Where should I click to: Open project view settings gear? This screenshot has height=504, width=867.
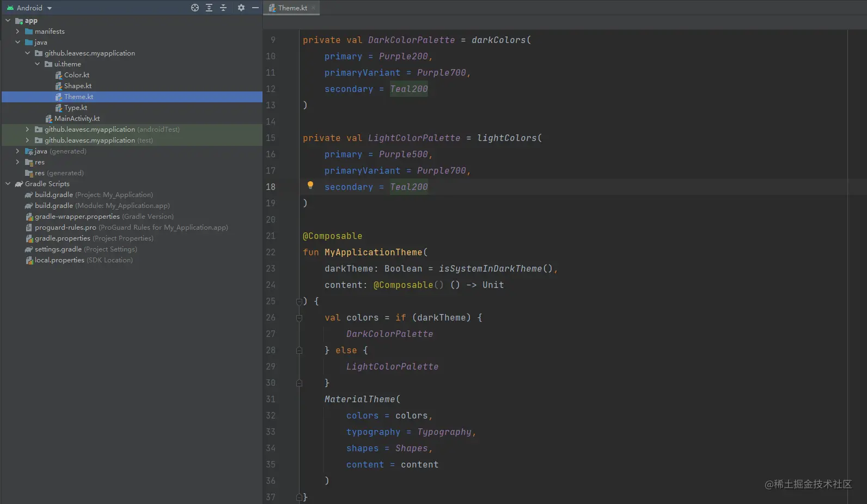pyautogui.click(x=241, y=8)
